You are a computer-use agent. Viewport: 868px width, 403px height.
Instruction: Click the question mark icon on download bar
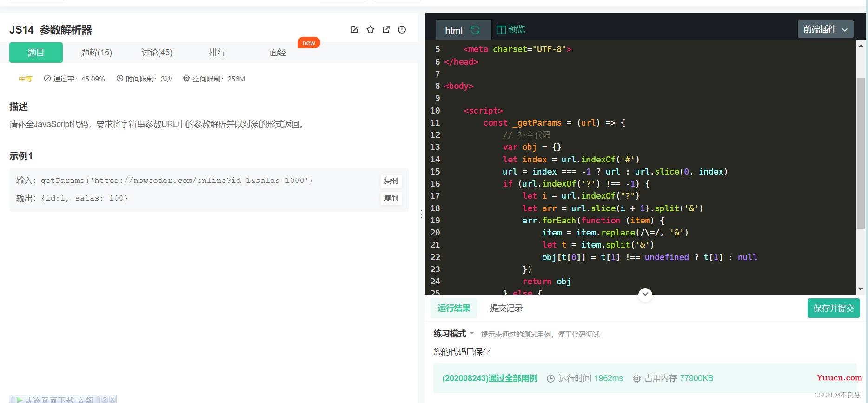105,400
